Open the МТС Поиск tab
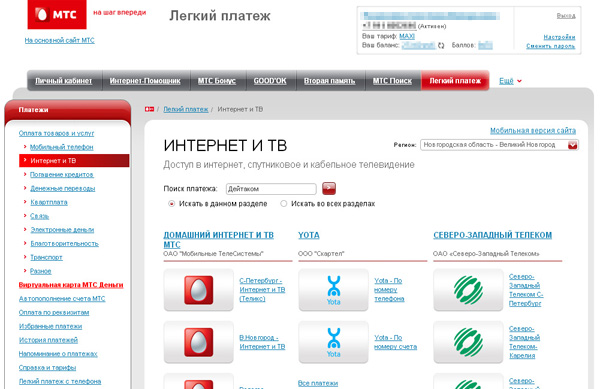Screen dimensions: 600x389 coord(392,81)
